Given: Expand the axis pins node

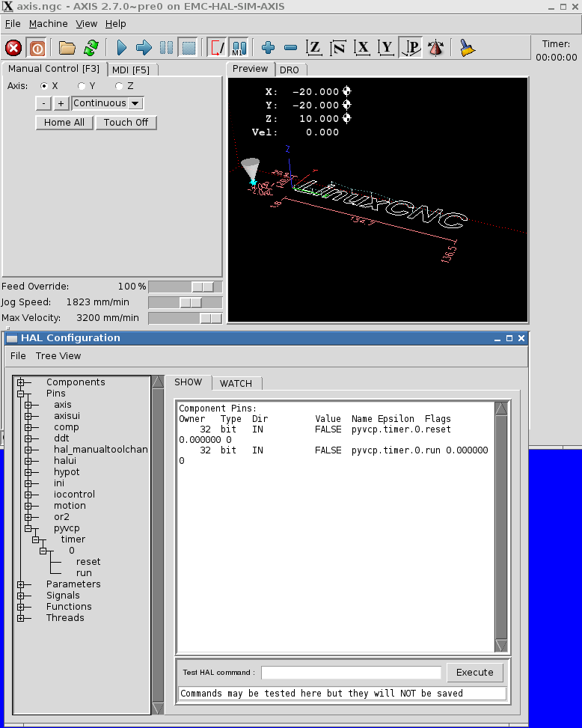Looking at the screenshot, I should [28, 405].
